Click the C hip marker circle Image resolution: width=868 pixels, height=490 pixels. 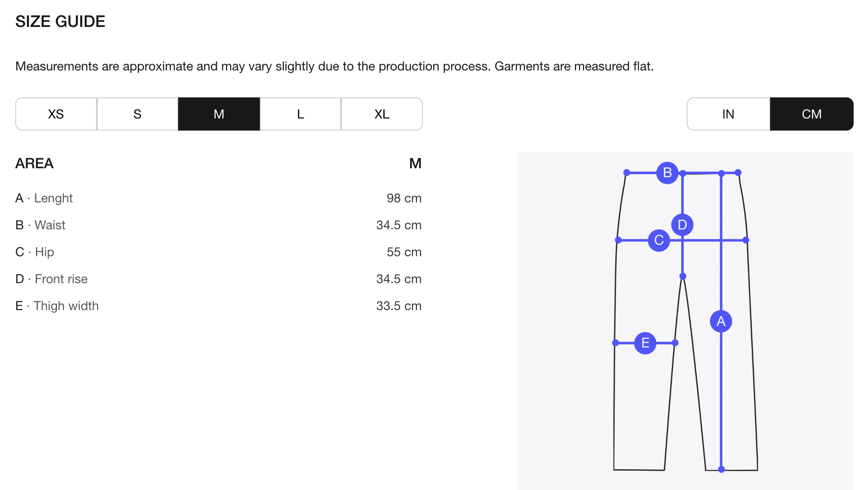click(659, 241)
